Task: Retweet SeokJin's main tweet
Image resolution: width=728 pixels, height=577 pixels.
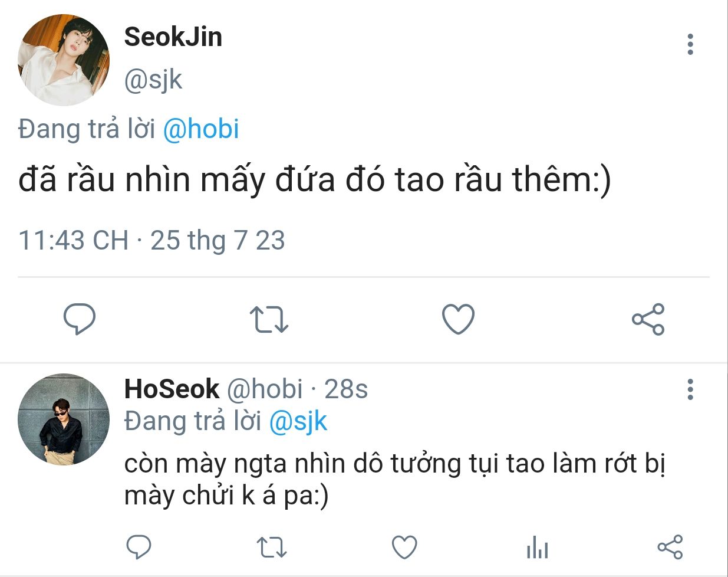Action: click(269, 319)
